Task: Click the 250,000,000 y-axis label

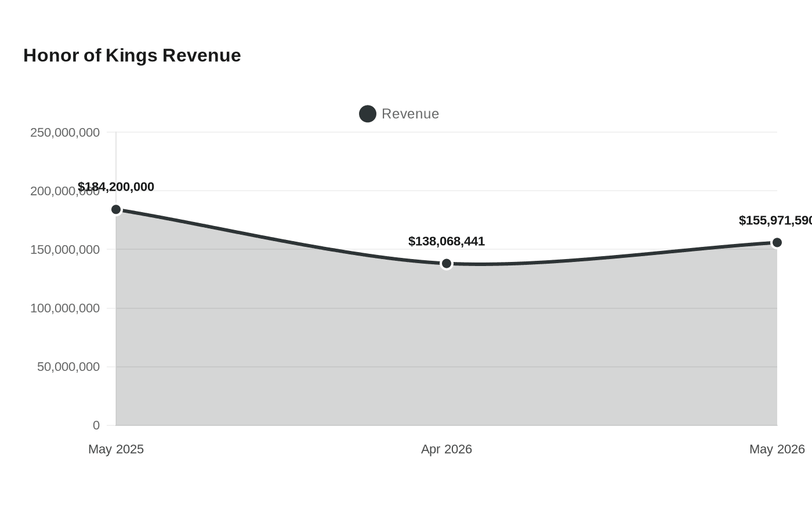Action: point(65,132)
